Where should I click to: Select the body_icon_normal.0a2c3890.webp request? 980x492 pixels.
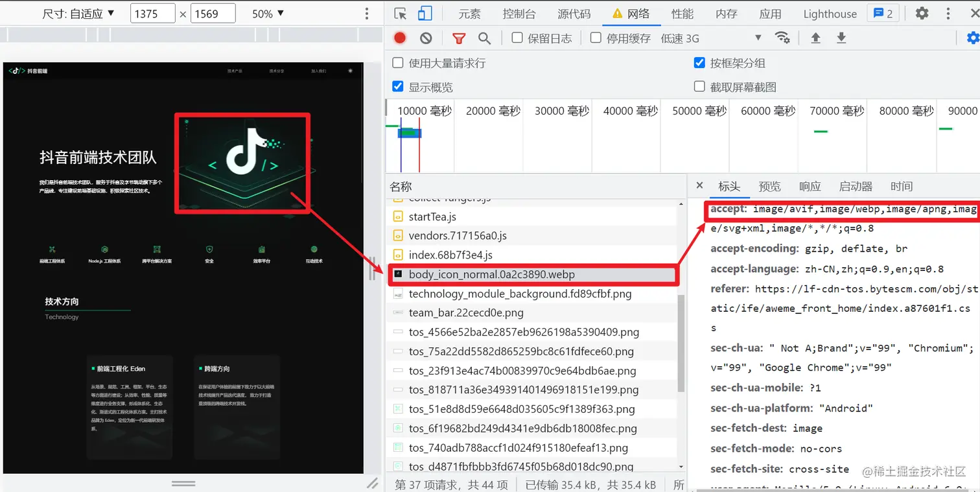[532, 274]
